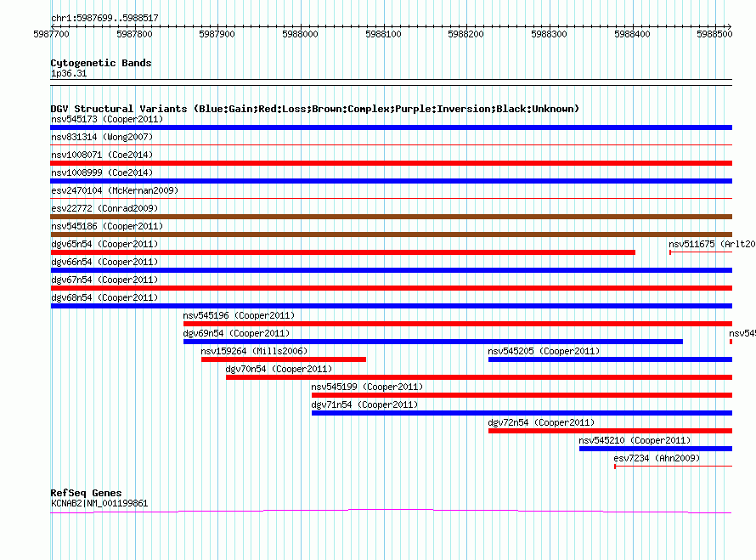Open the nsv831314 (Wong2007) variant label
The image size is (756, 560).
coord(102,137)
